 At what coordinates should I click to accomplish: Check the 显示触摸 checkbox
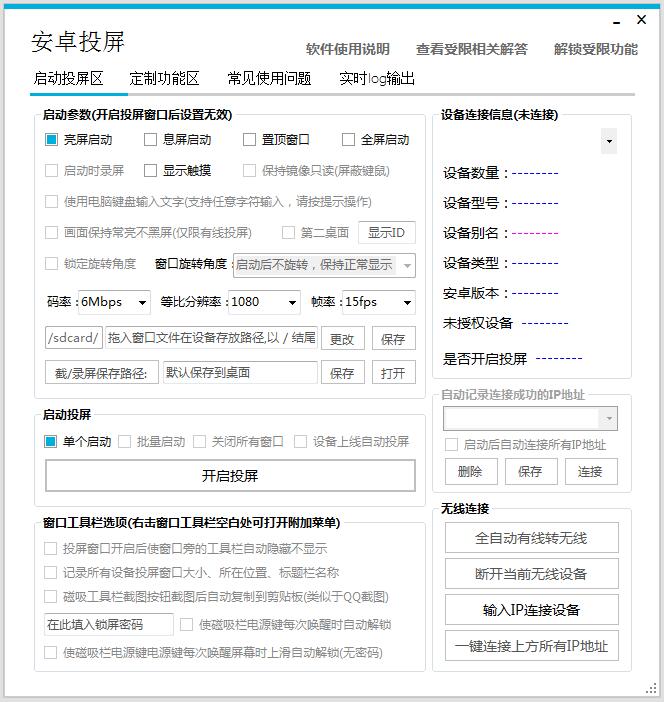pos(150,171)
